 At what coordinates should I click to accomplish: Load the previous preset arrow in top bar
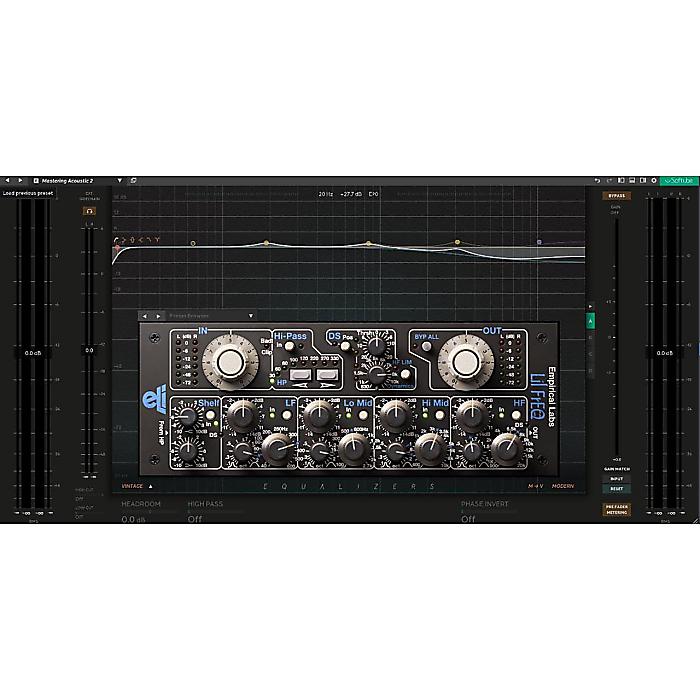point(7,180)
